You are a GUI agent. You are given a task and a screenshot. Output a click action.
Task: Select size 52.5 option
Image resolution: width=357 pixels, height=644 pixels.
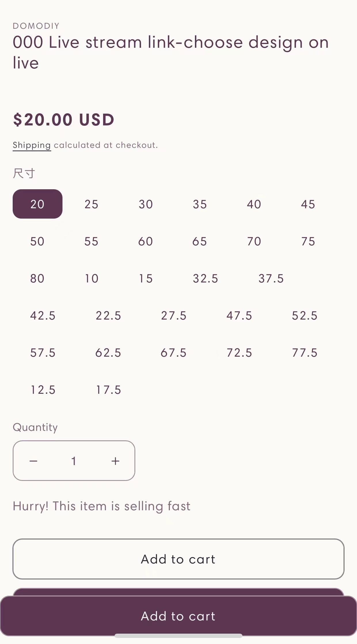click(x=305, y=316)
